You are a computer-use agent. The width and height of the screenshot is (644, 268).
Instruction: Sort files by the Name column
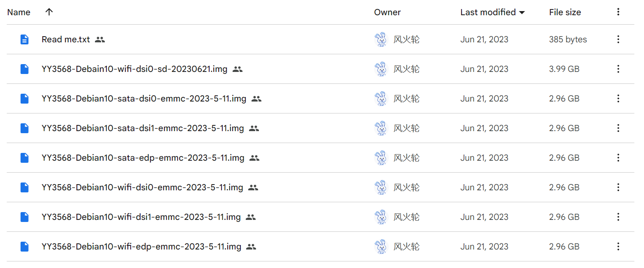[x=19, y=12]
